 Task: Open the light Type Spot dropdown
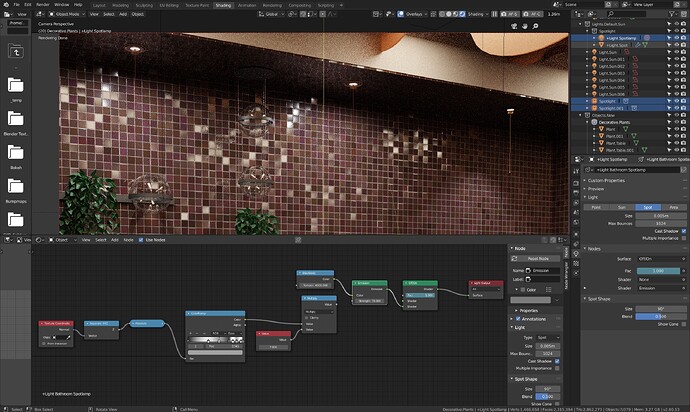548,338
